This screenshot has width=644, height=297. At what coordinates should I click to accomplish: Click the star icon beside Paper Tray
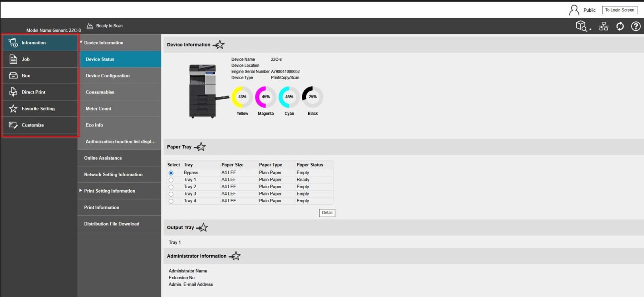tap(200, 147)
